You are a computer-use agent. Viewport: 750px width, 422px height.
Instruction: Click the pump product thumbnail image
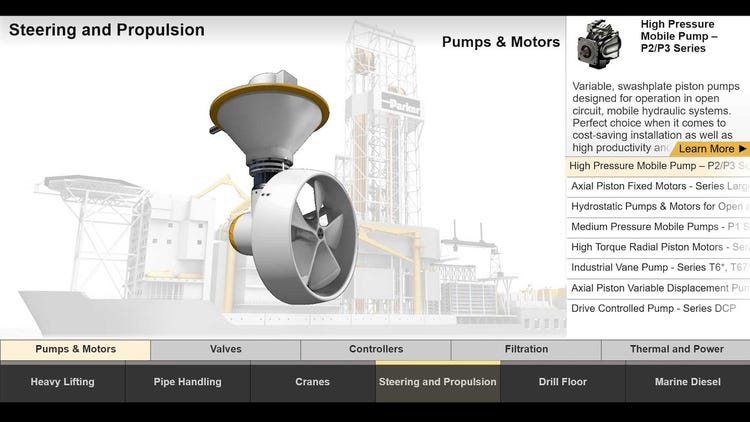599,44
